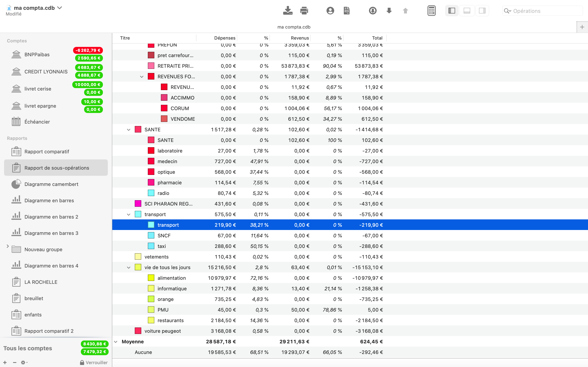Click the Verrouiller lock button
The image size is (588, 367).
point(94,362)
